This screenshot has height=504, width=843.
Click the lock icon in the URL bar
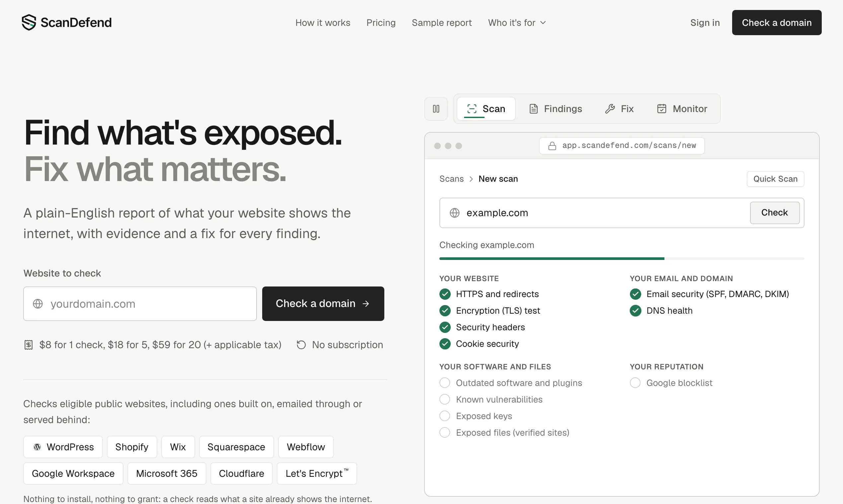pos(552,146)
